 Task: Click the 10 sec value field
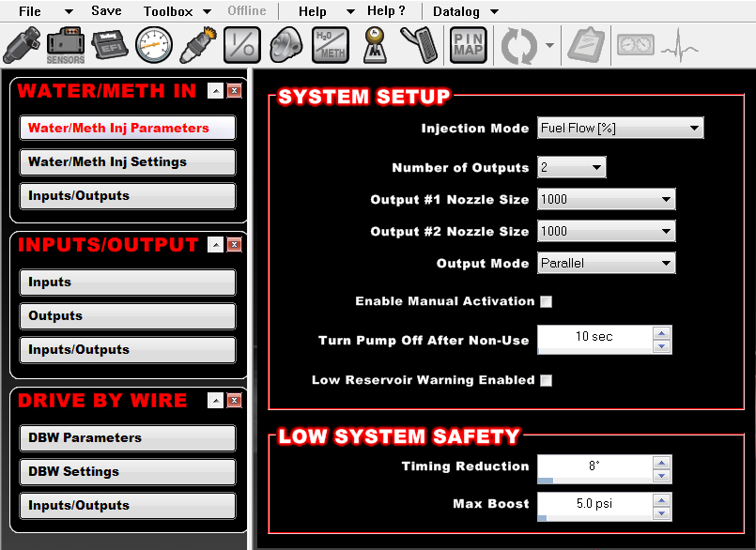[x=595, y=336]
